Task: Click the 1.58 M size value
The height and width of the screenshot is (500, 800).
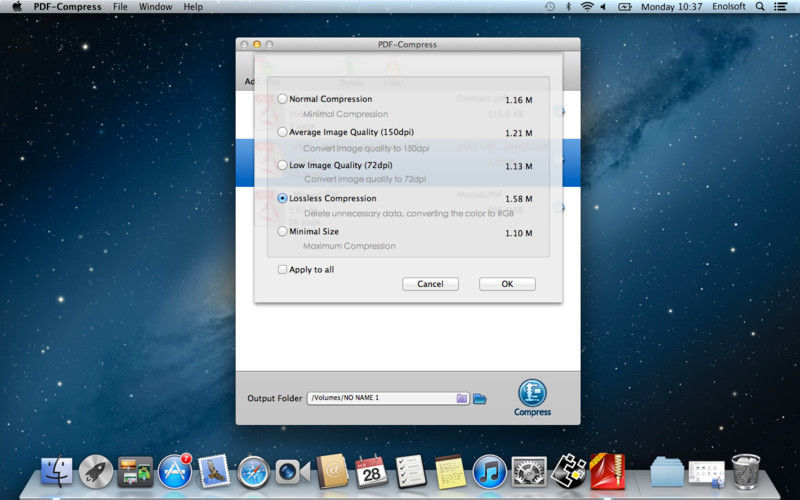Action: pos(518,199)
